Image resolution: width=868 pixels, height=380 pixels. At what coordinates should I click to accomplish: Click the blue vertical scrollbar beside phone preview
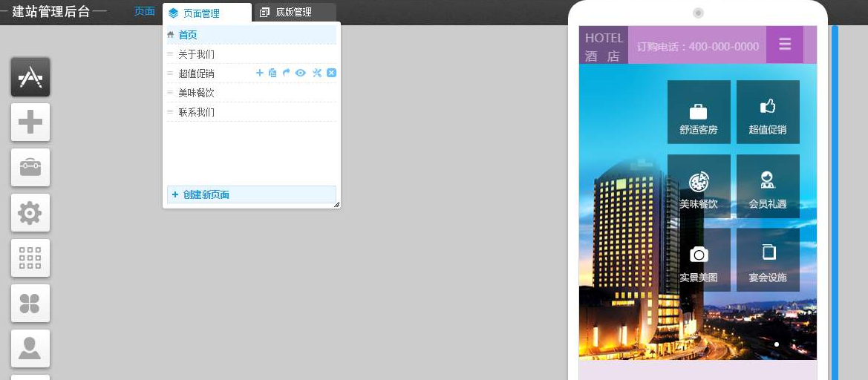[x=835, y=200]
